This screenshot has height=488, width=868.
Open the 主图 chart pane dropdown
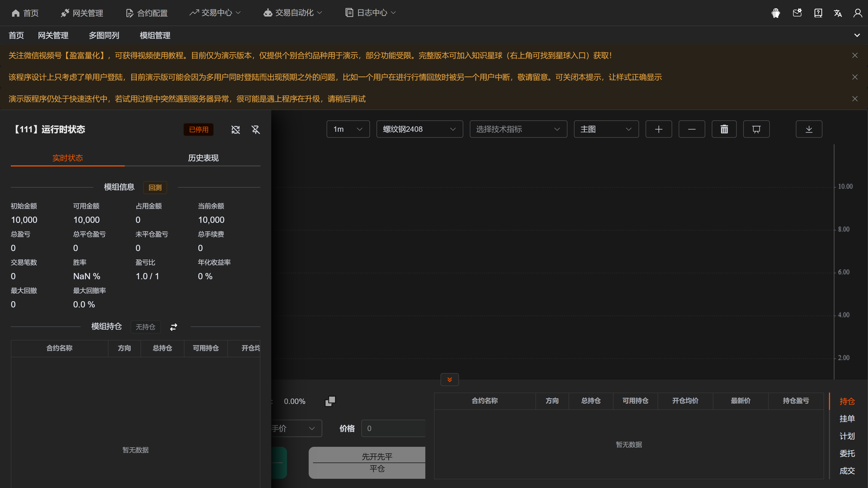(x=606, y=129)
